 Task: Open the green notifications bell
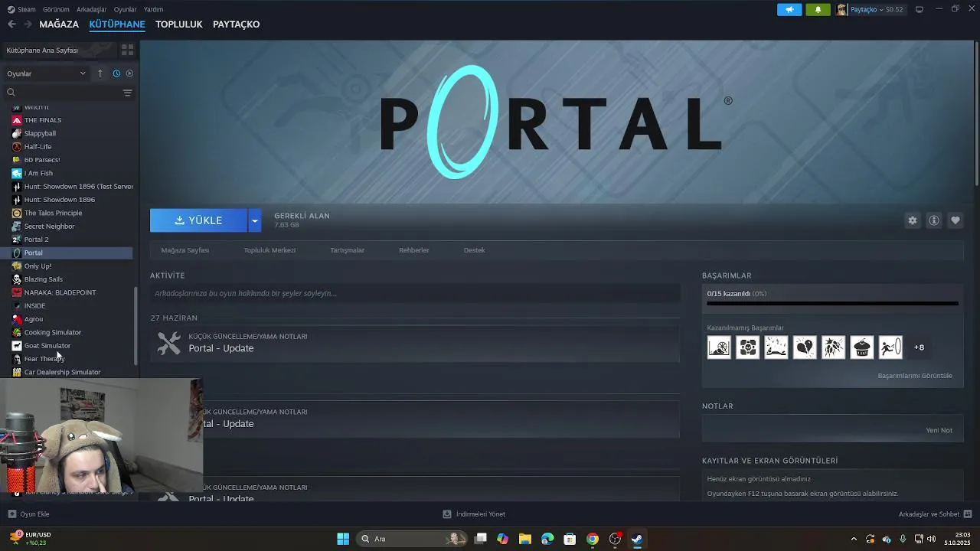coord(818,9)
